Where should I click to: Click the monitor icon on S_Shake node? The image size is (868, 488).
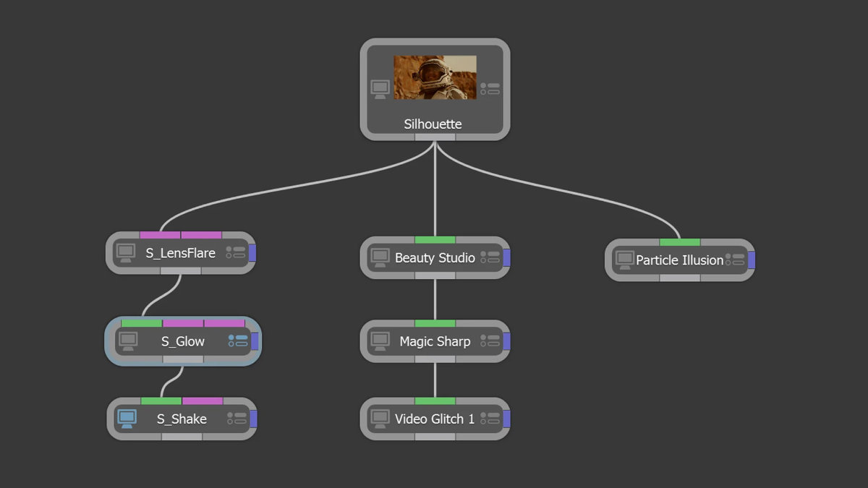[x=127, y=419]
